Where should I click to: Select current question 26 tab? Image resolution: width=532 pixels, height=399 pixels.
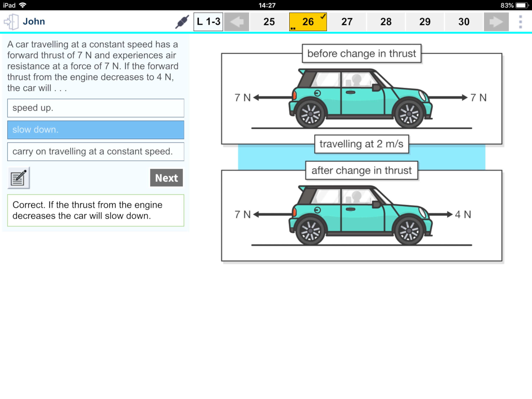308,22
